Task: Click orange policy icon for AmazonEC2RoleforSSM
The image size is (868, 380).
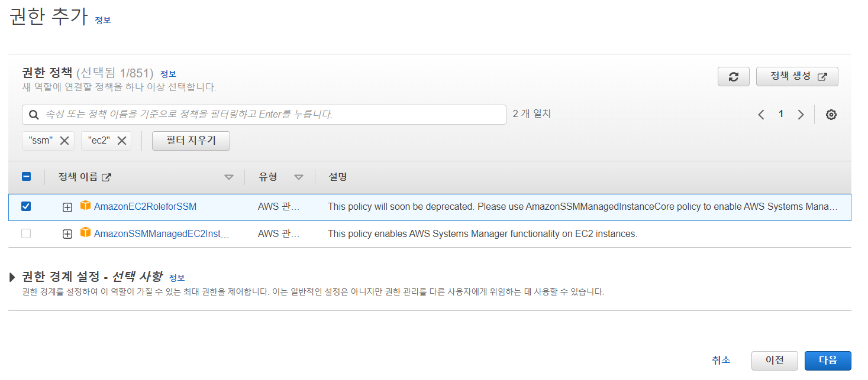Action: (86, 206)
